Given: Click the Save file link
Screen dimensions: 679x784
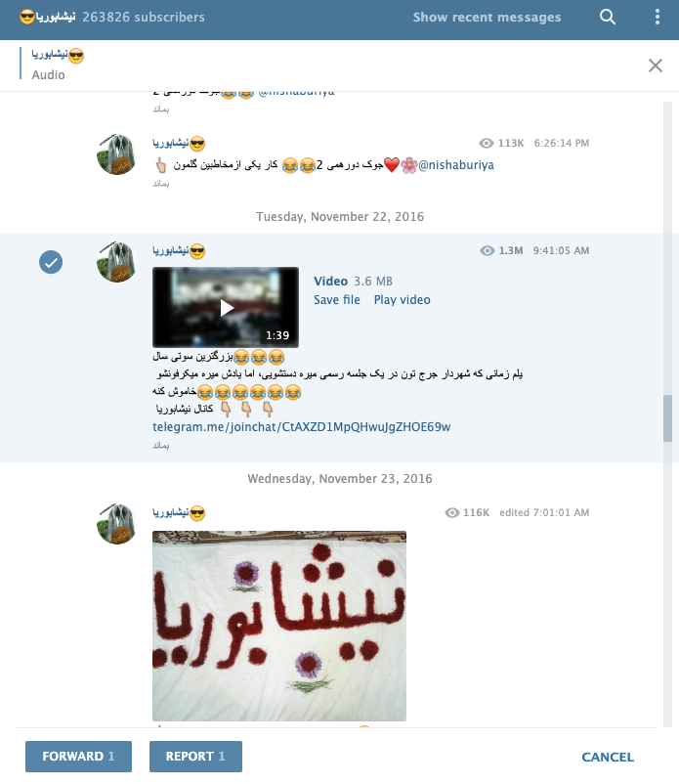Looking at the screenshot, I should [x=337, y=300].
